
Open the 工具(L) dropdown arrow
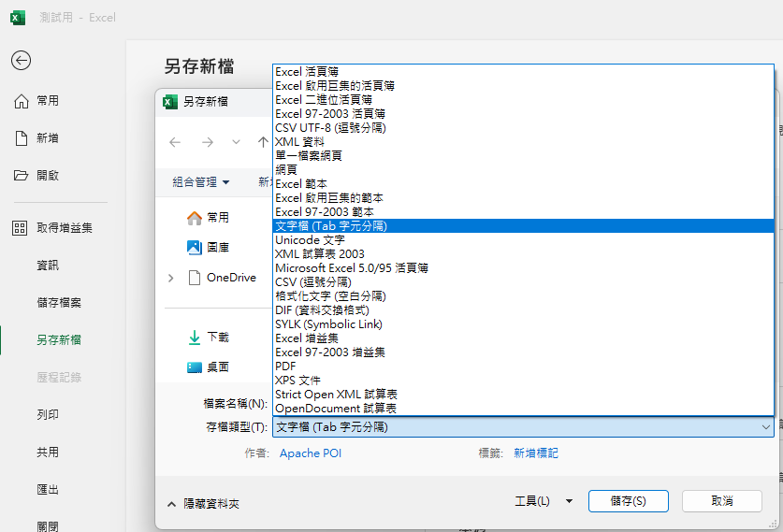click(x=569, y=501)
